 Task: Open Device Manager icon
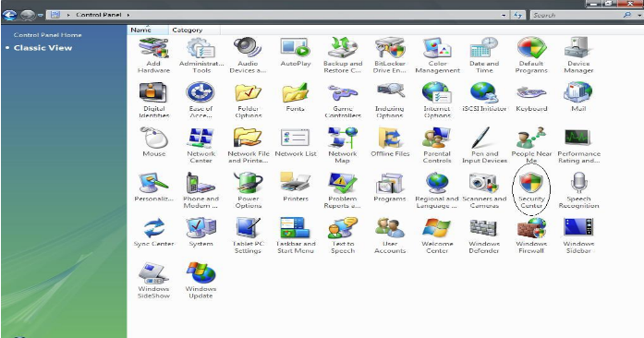[x=578, y=55]
